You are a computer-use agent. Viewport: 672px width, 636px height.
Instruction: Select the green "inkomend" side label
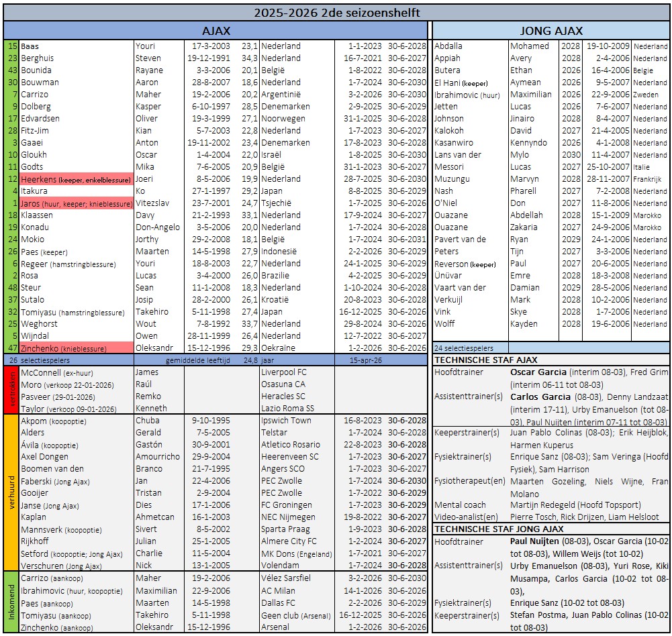[x=11, y=602]
